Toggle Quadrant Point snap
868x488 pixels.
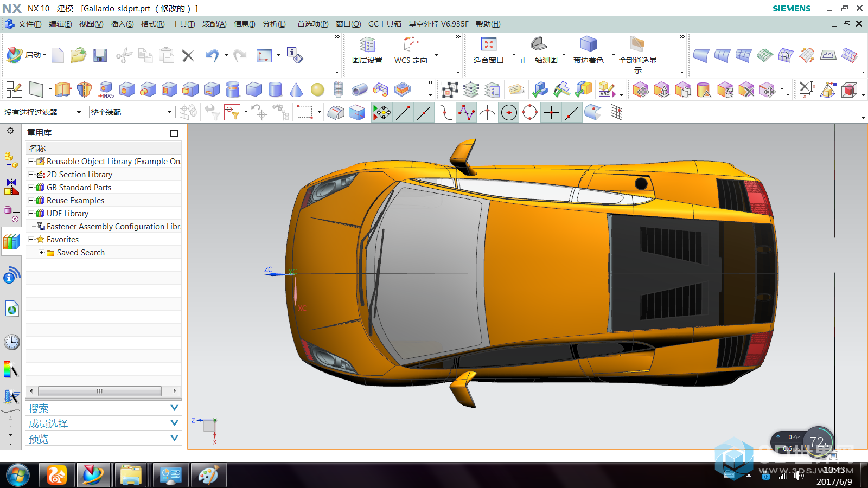pyautogui.click(x=529, y=113)
